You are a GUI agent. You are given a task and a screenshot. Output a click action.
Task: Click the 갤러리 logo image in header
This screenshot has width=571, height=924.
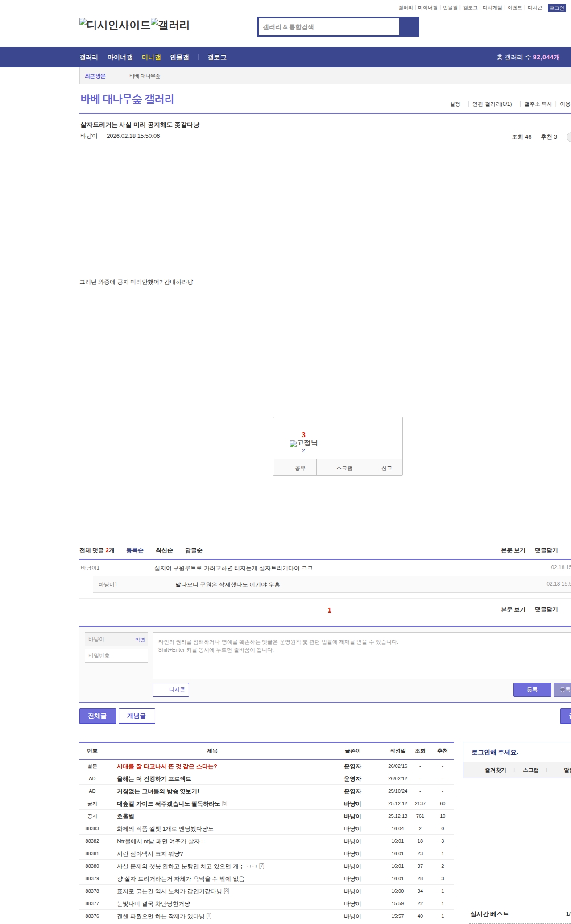170,25
